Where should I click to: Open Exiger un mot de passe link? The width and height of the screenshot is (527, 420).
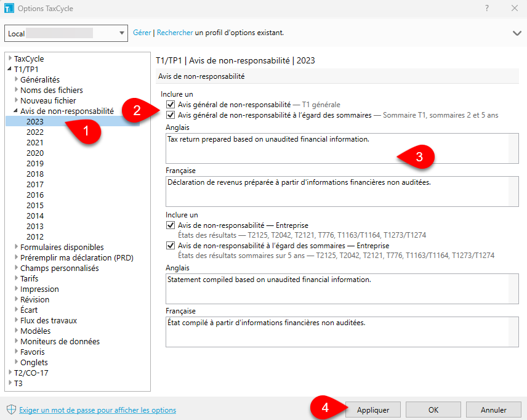click(x=97, y=410)
